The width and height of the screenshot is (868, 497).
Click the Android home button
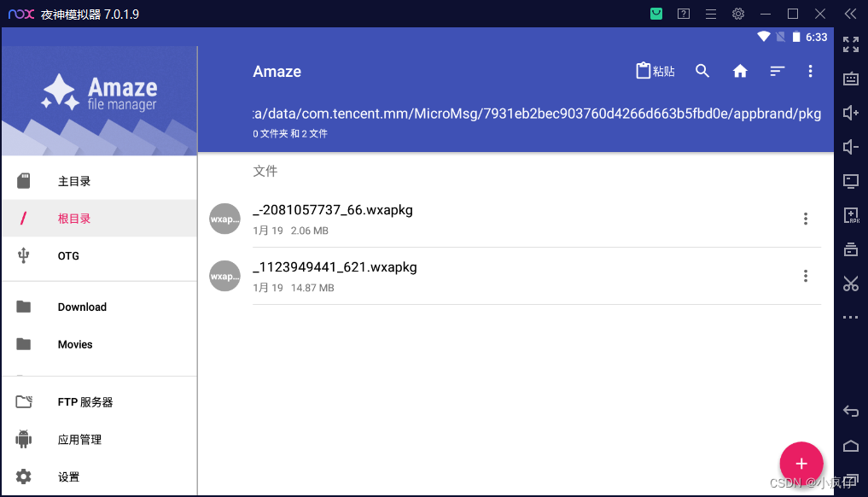click(851, 446)
